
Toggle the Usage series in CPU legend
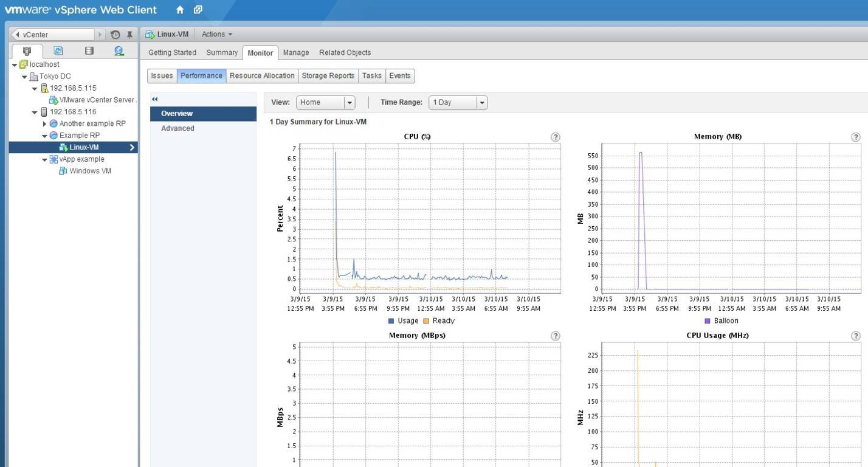click(403, 321)
